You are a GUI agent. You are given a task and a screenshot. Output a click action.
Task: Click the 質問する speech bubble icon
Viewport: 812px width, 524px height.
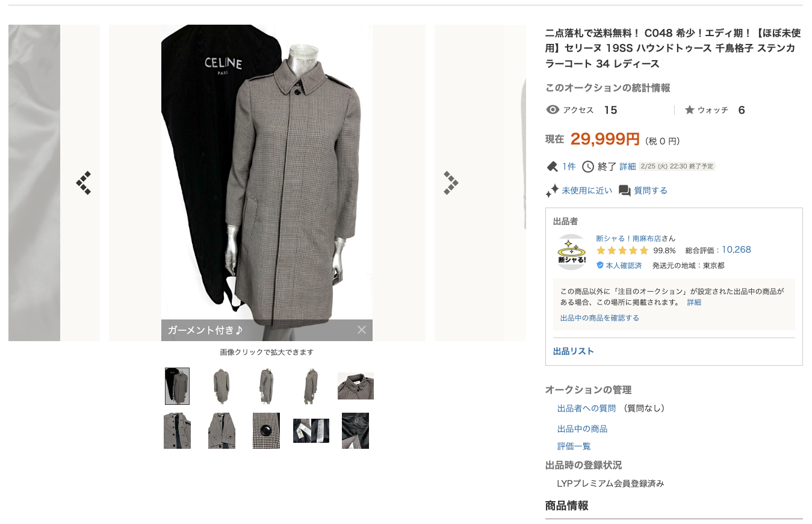point(625,191)
